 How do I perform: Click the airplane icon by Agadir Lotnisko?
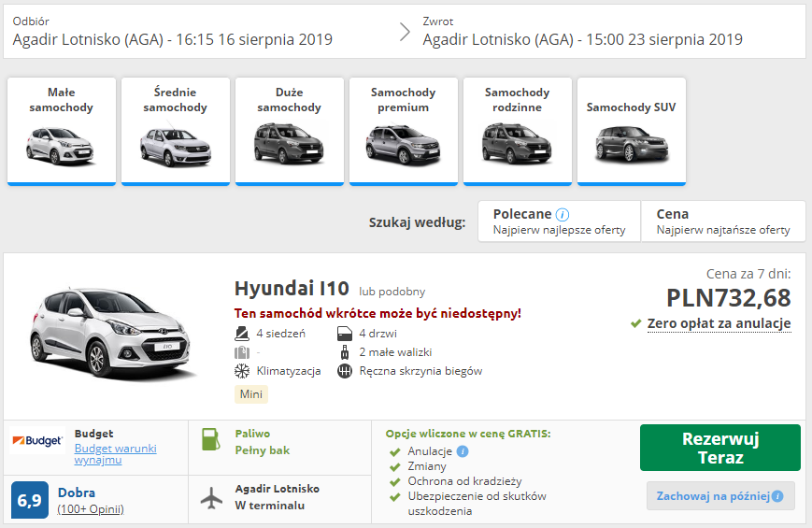point(211,497)
